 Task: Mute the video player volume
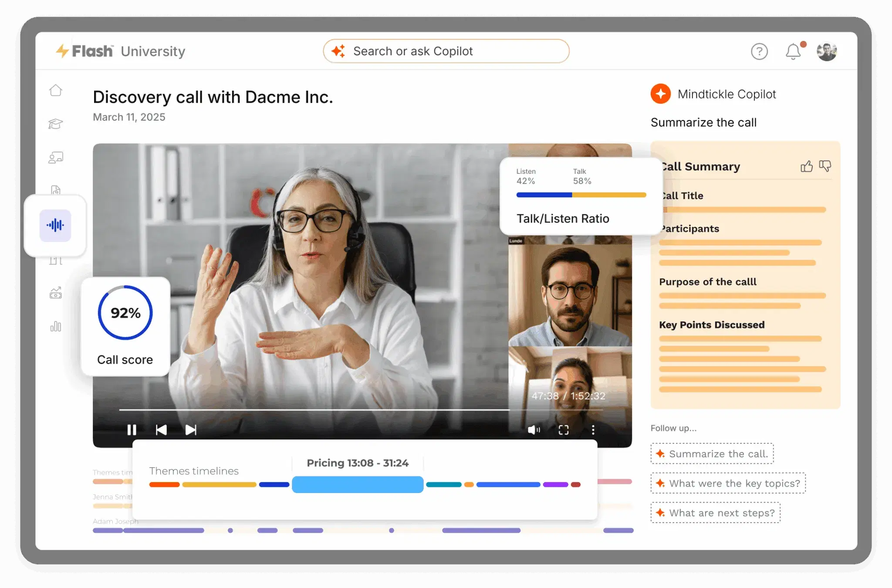pos(534,430)
